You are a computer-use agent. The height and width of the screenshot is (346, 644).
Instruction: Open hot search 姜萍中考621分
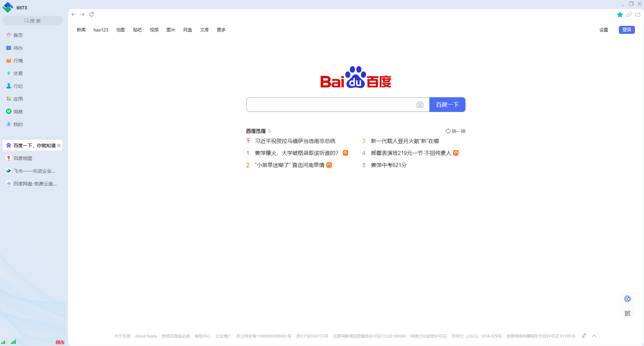pos(389,165)
